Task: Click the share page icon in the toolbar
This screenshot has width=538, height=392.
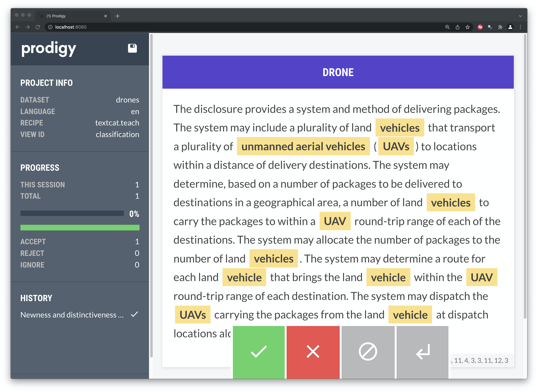Action: [x=457, y=27]
